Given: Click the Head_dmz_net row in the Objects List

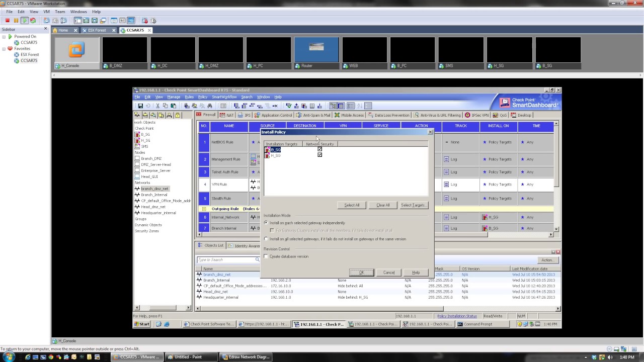Looking at the screenshot, I should (x=377, y=292).
